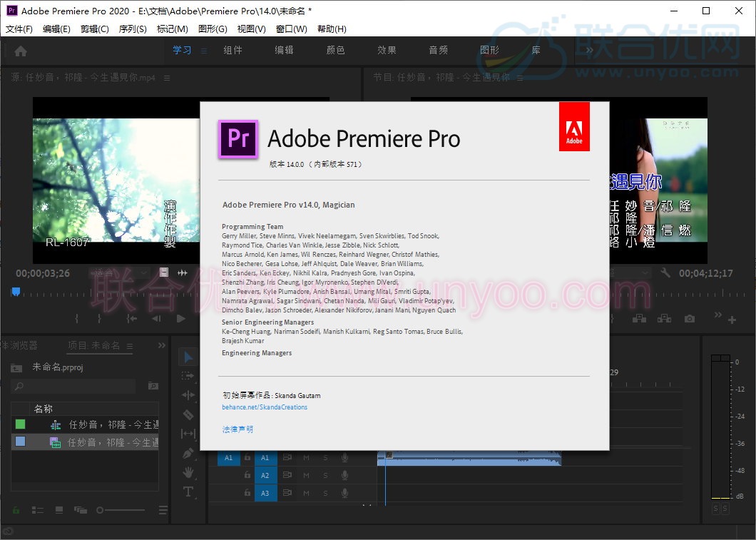Click Drag Video Only filmstrip icon
The image size is (756, 540).
(164, 272)
